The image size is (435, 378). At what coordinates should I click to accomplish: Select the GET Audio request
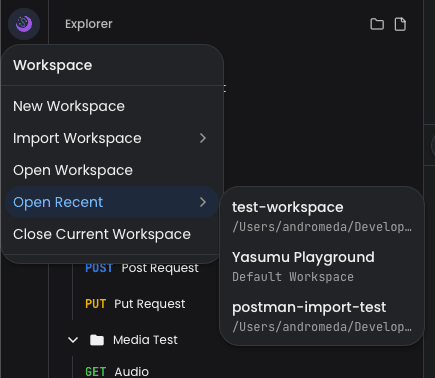point(117,371)
